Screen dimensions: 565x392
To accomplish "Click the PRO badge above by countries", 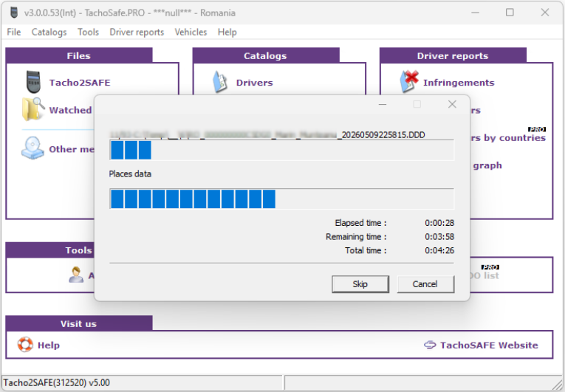I will [537, 129].
